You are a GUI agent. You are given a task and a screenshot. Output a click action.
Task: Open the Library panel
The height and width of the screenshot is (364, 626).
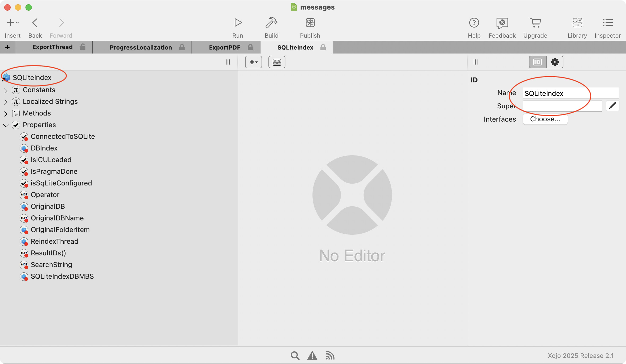[x=577, y=23]
